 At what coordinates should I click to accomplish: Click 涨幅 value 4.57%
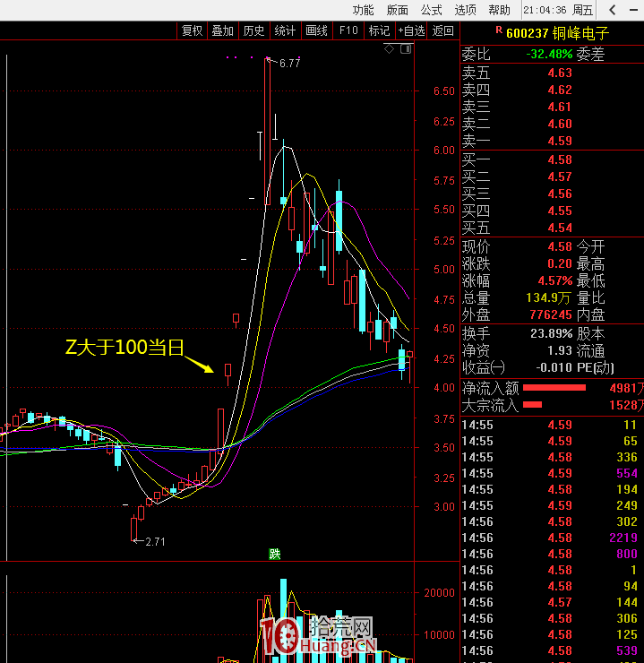click(x=555, y=280)
